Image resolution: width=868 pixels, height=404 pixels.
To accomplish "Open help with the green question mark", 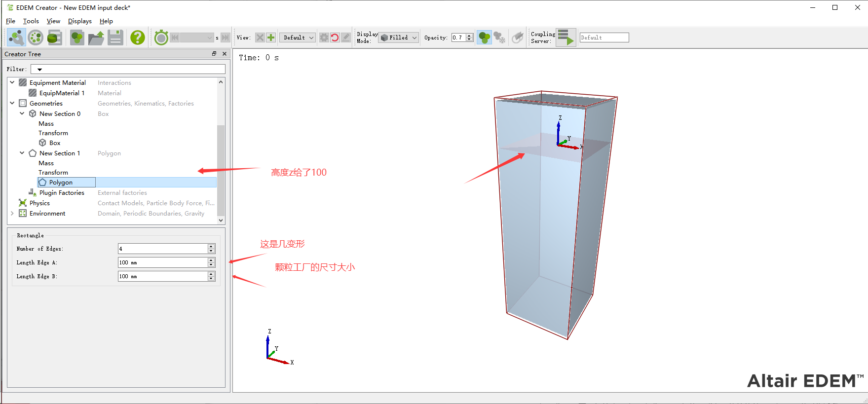I will pos(138,37).
